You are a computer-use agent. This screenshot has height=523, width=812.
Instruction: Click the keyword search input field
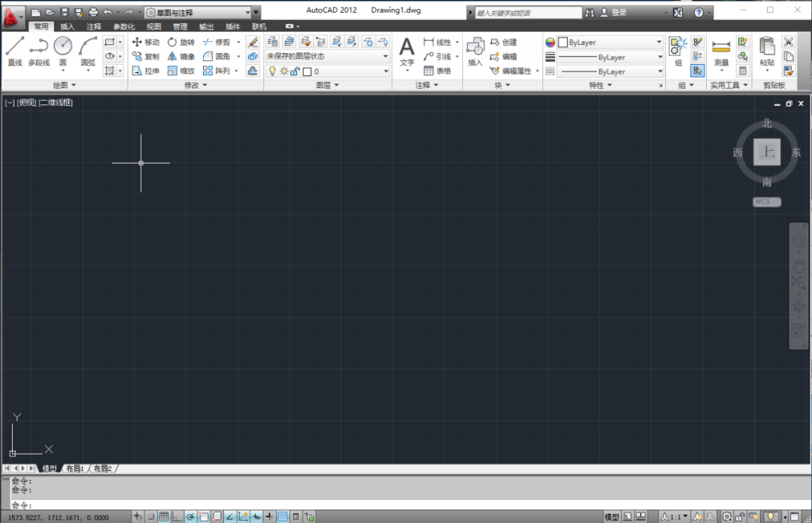point(529,13)
